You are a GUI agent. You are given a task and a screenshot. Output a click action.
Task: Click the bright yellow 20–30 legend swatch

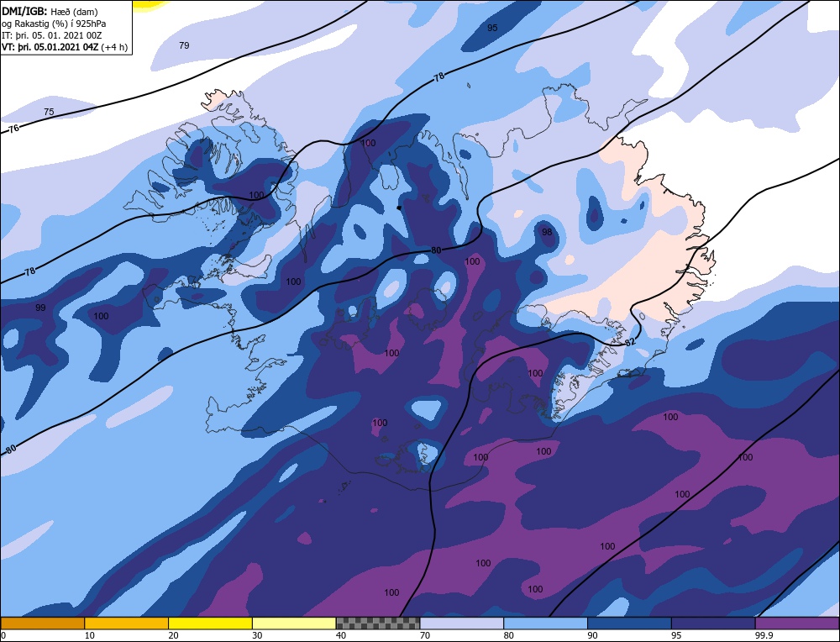(210, 624)
